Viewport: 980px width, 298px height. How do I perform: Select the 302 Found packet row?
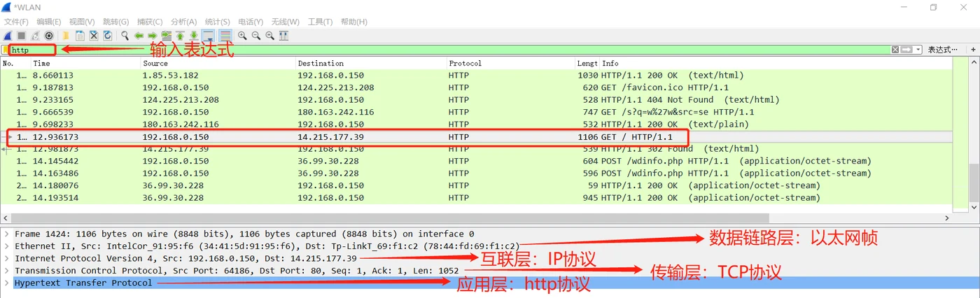476,148
